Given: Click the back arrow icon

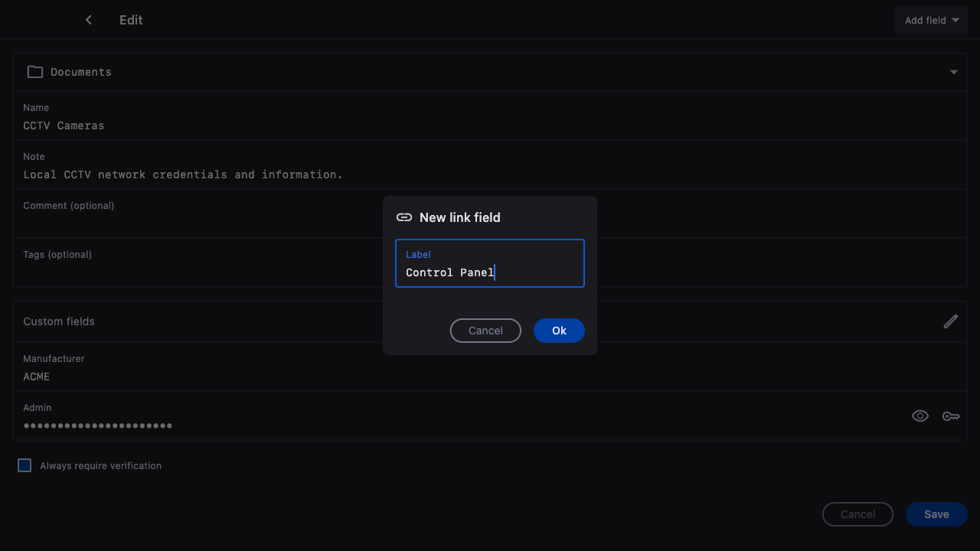Looking at the screenshot, I should (89, 20).
